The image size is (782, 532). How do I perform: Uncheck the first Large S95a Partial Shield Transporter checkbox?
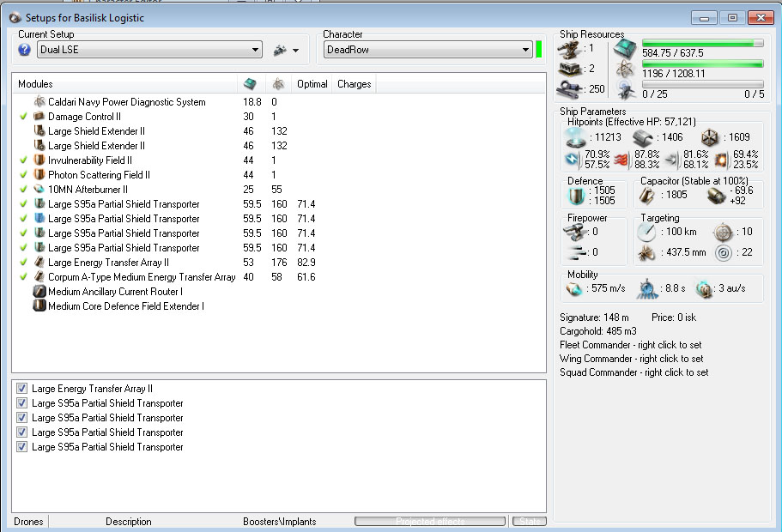pos(22,403)
